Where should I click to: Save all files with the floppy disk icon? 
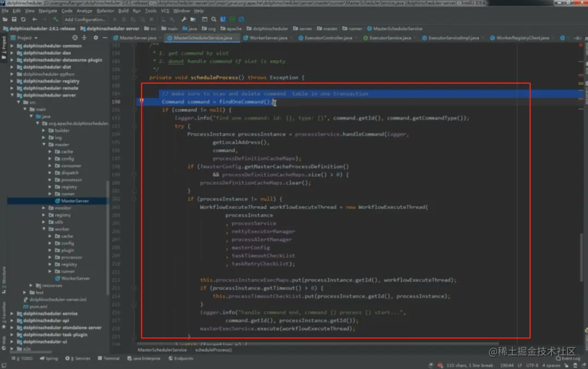tap(14, 19)
